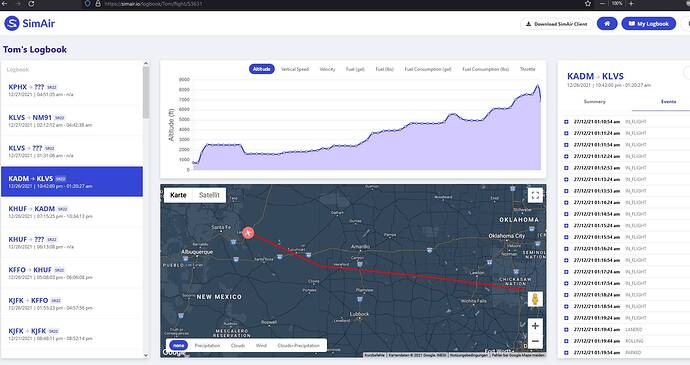The height and width of the screenshot is (365, 690).
Task: Show the Fuel (gal) chart
Action: pyautogui.click(x=355, y=69)
